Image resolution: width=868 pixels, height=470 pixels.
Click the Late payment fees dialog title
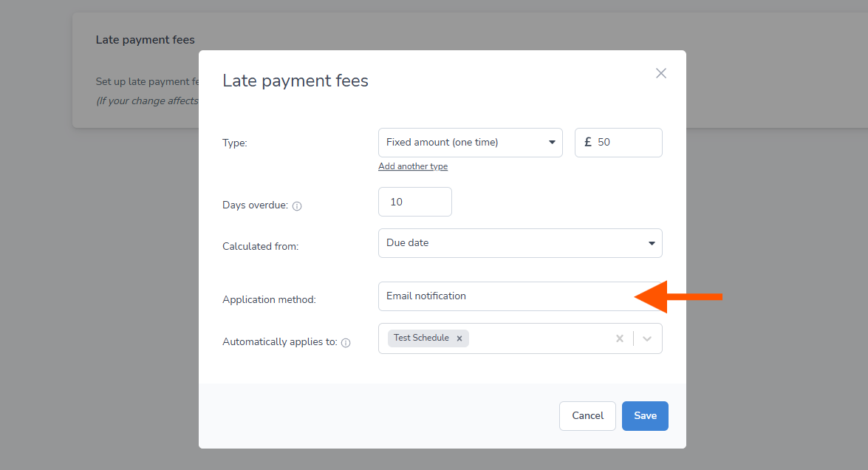click(295, 81)
